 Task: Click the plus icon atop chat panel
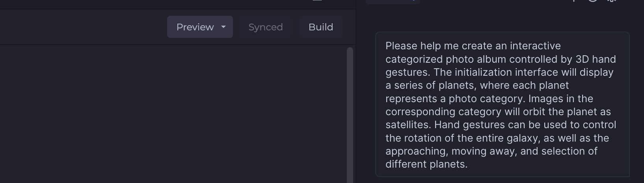tap(574, 1)
